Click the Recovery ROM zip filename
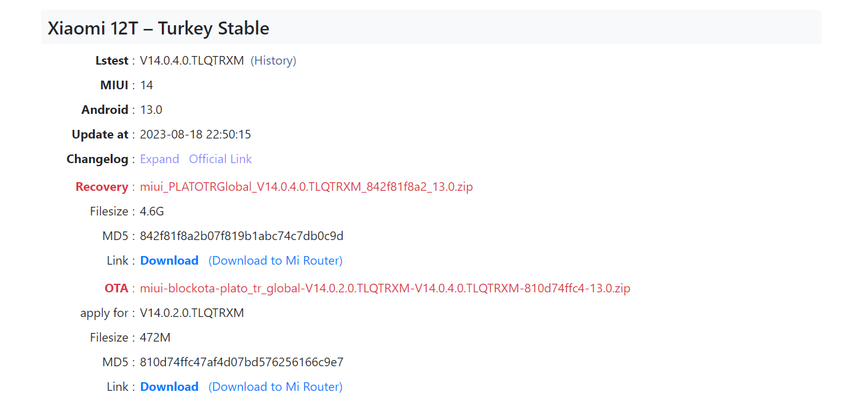 [x=306, y=186]
